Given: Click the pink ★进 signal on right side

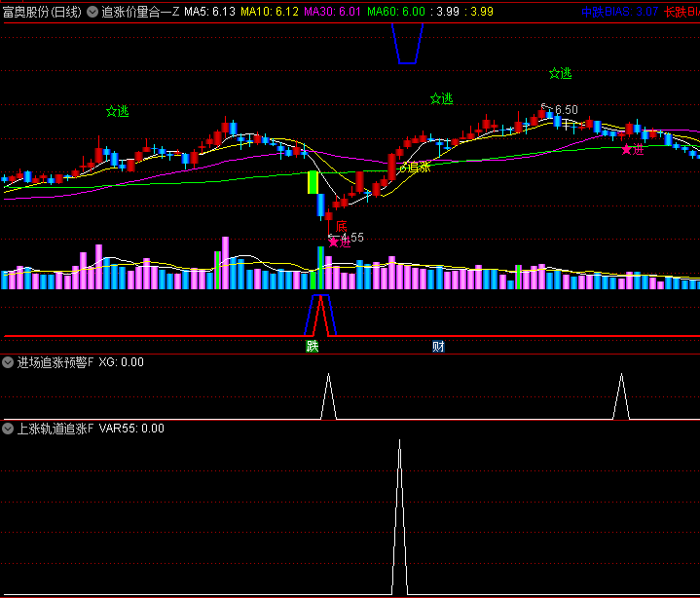Looking at the screenshot, I should click(633, 149).
